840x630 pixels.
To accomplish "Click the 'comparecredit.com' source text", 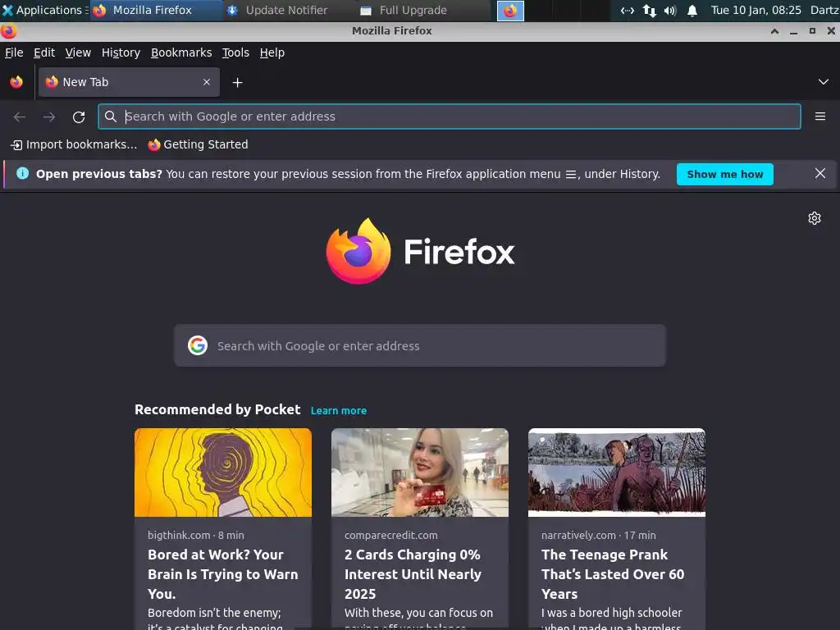I will [391, 535].
